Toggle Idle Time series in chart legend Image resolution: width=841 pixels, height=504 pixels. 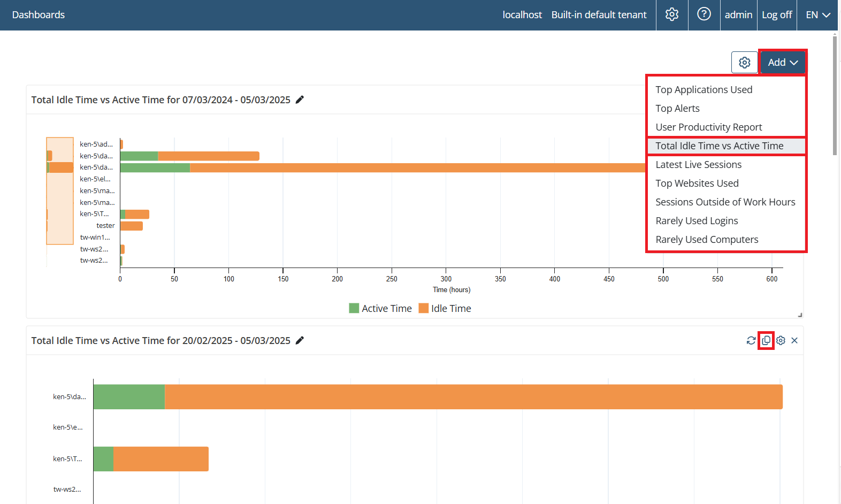pos(445,308)
